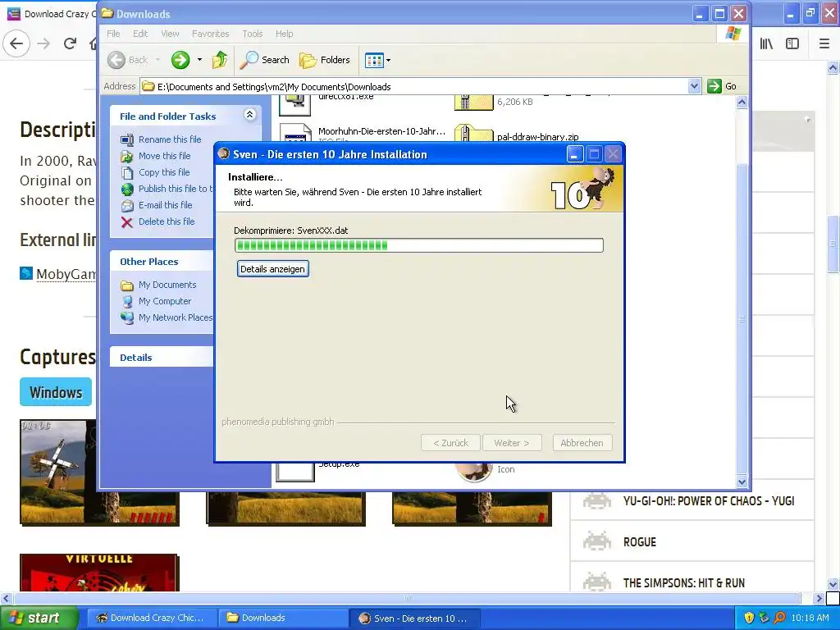This screenshot has width=840, height=630.
Task: Open the View menu in Downloads
Action: point(171,34)
